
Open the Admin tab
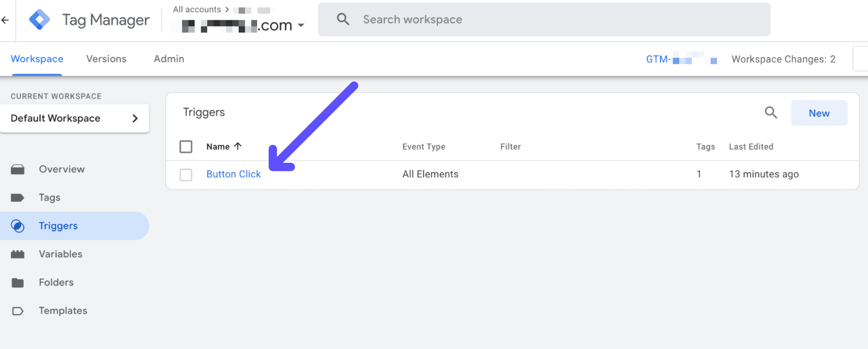169,59
